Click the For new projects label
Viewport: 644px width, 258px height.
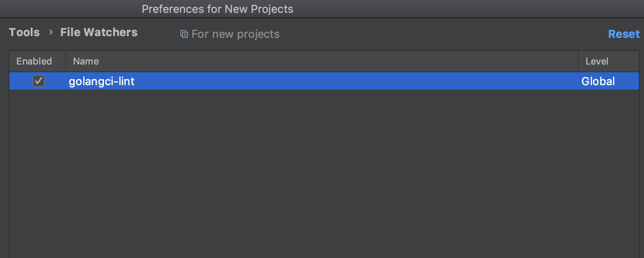pyautogui.click(x=235, y=34)
